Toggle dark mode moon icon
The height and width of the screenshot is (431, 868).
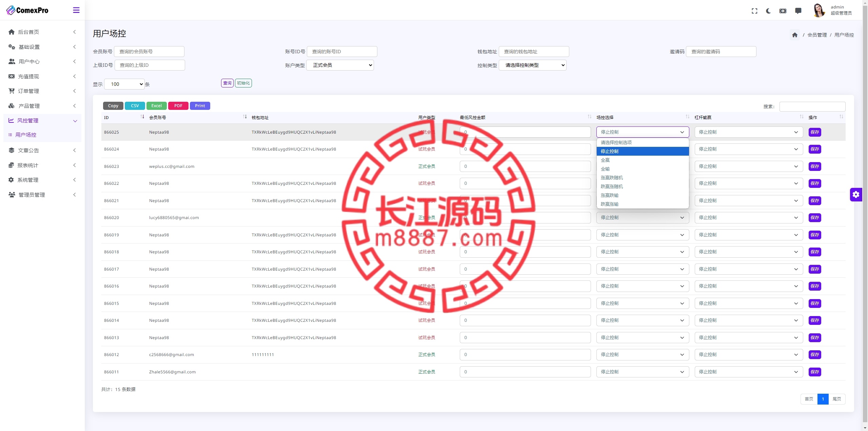(768, 11)
